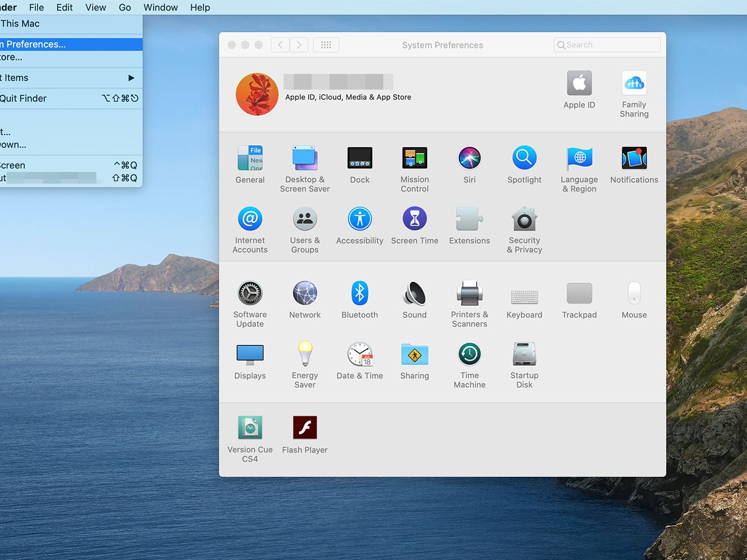
Task: Open the Window menu in menu bar
Action: [x=160, y=7]
